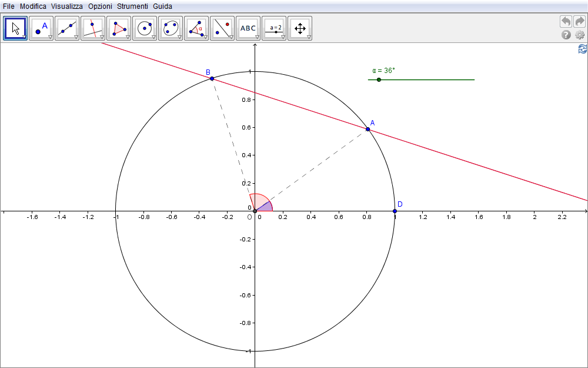Screen dimensions: 588x368
Task: Choose the Line through Two Points tool
Action: tap(67, 28)
